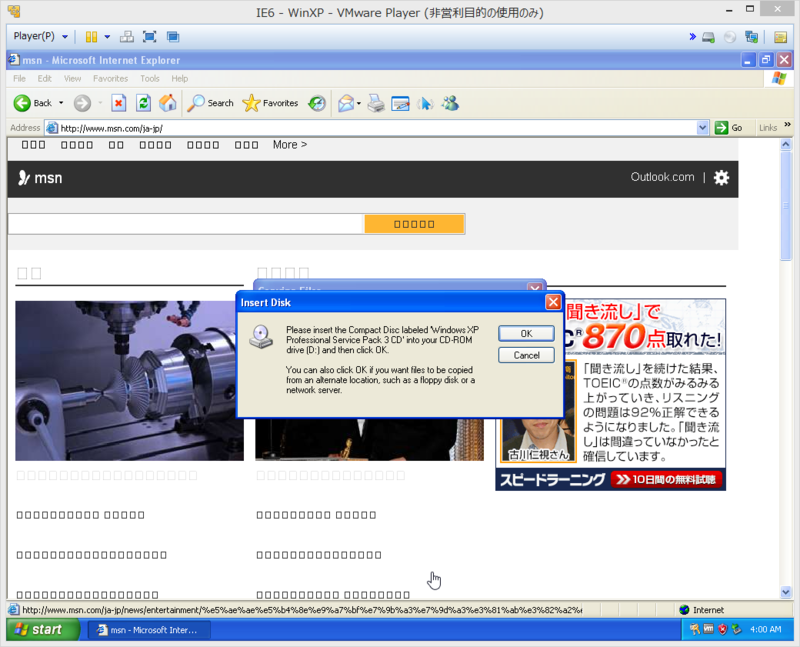Expand VMware hidden devices chevron
Image resolution: width=800 pixels, height=647 pixels.
692,37
